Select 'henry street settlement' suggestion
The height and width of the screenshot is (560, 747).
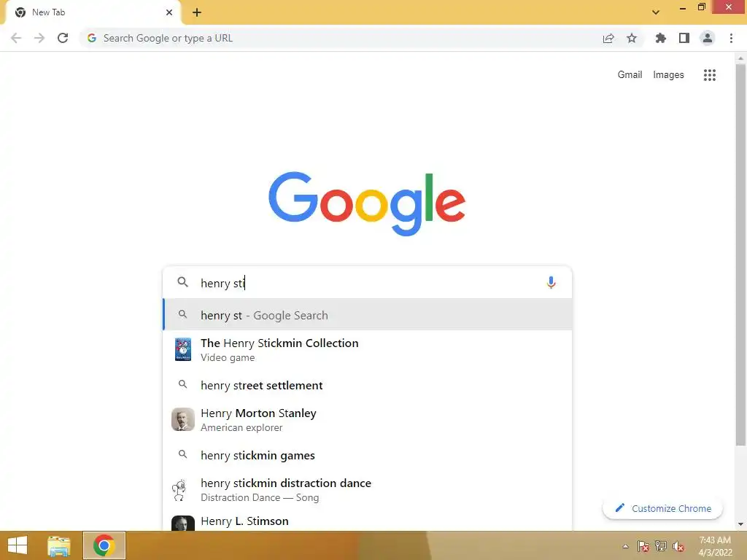pyautogui.click(x=368, y=385)
